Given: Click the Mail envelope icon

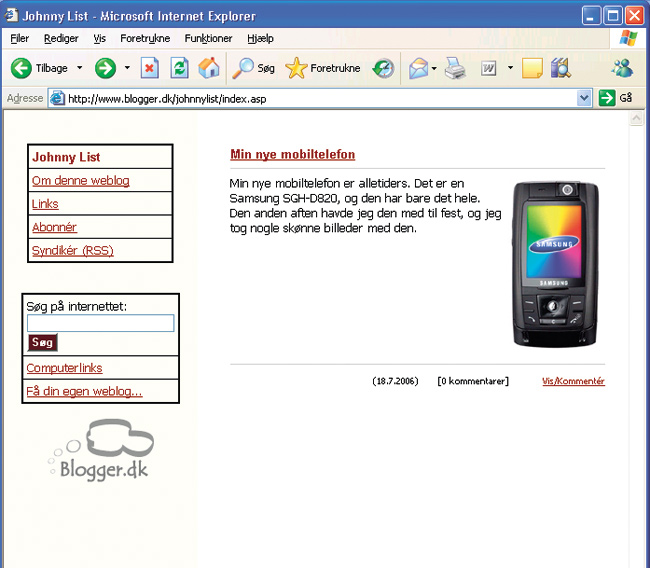Looking at the screenshot, I should (418, 68).
